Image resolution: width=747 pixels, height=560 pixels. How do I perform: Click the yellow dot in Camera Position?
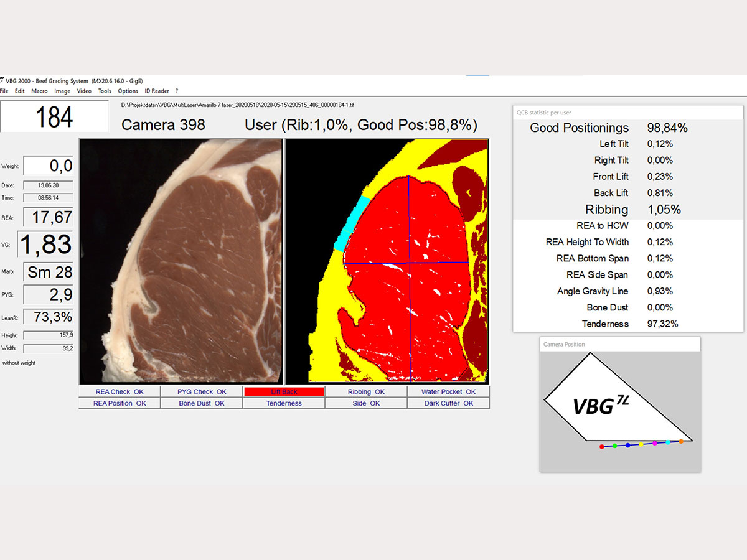pos(641,444)
